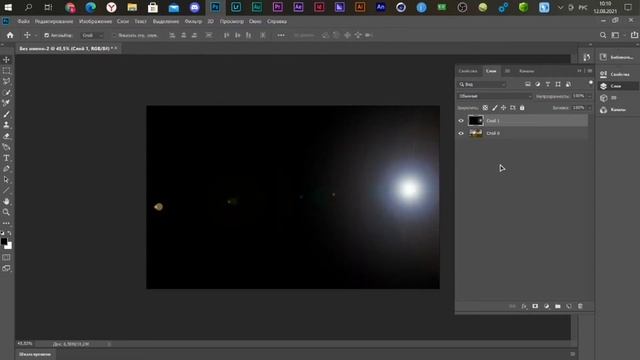Go to the Home screen icon
Image resolution: width=640 pixels, height=360 pixels.
[10, 36]
